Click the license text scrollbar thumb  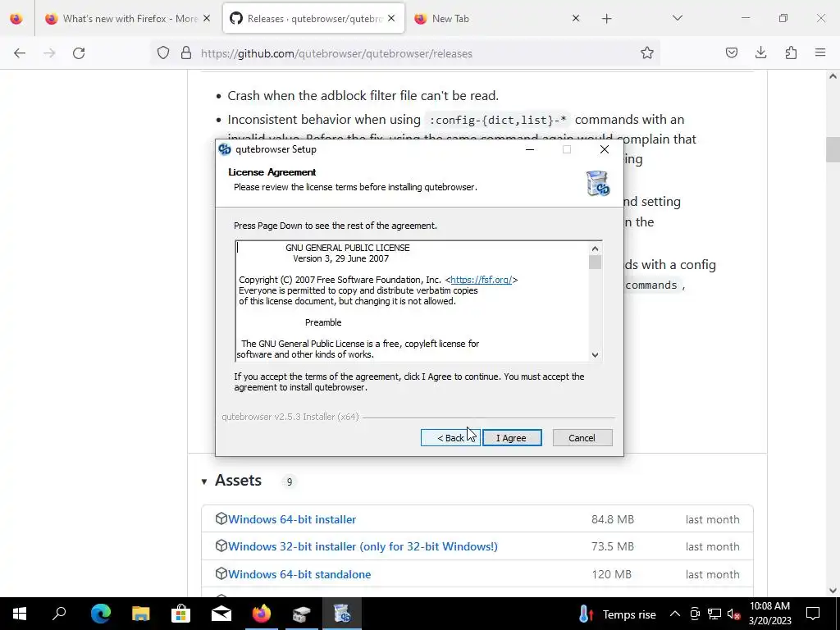click(596, 262)
